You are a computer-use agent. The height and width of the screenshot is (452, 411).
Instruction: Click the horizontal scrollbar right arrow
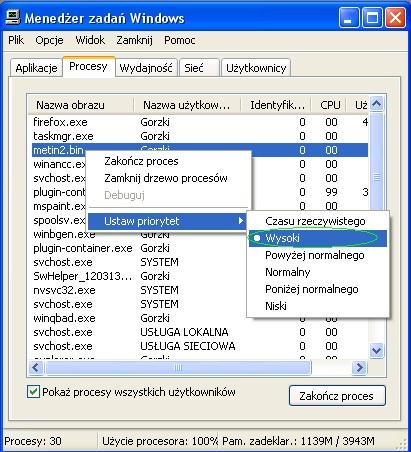359,368
